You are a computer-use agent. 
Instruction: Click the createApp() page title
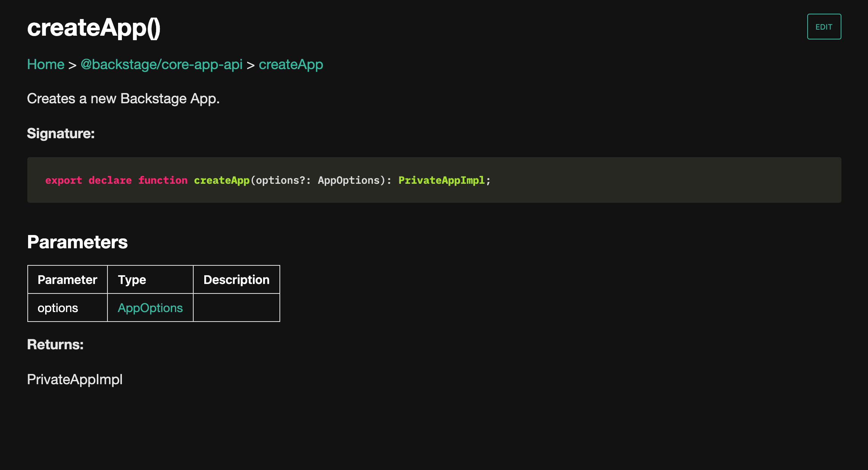tap(94, 28)
